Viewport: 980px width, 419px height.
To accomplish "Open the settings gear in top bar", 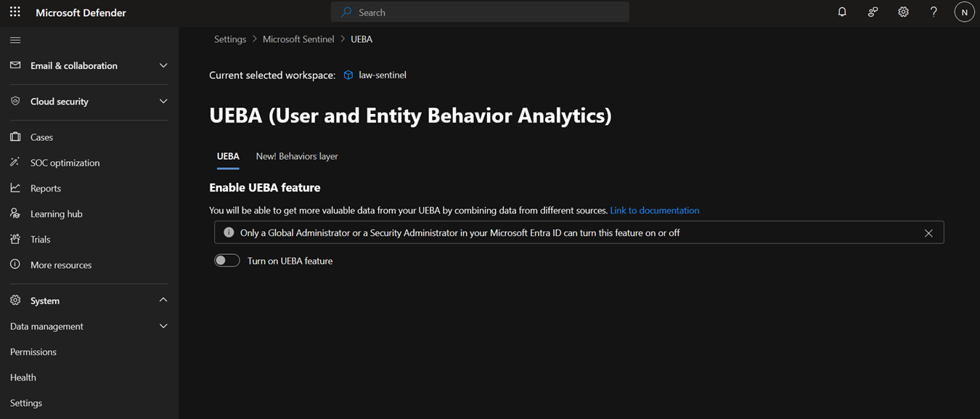I will [x=903, y=12].
